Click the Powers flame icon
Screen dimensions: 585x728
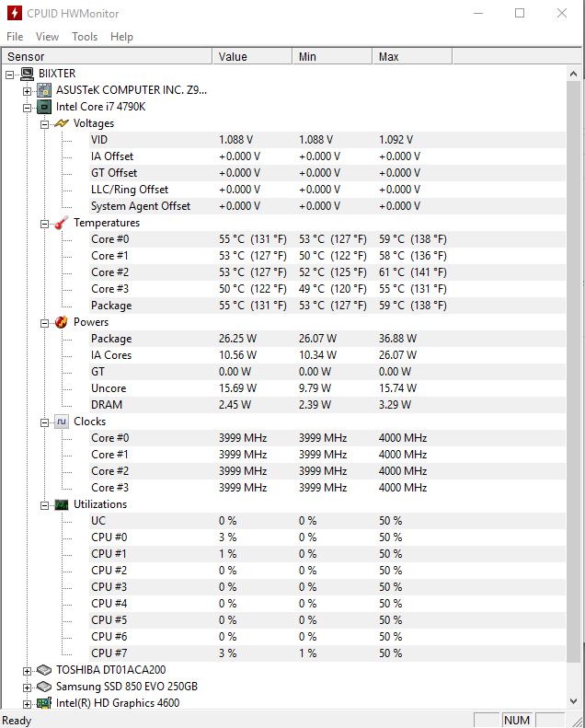click(x=62, y=322)
